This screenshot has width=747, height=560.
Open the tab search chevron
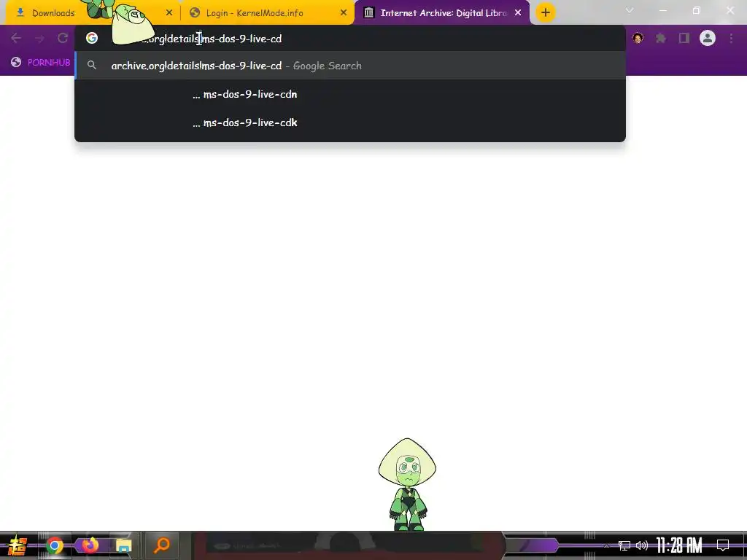[630, 10]
